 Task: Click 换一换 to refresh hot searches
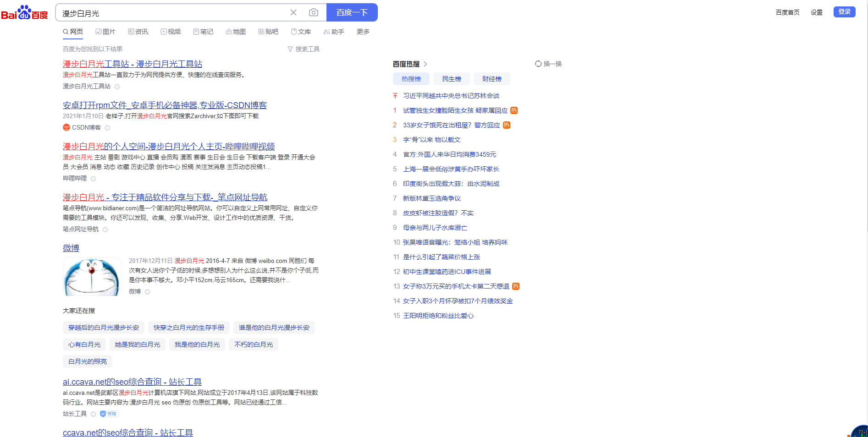(x=553, y=64)
